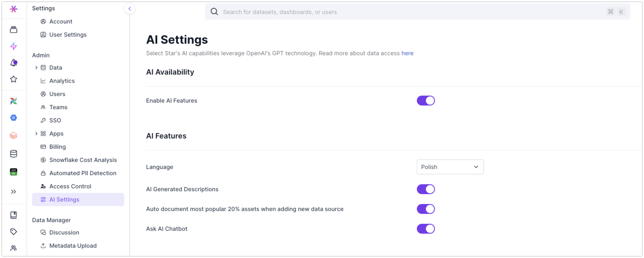Expand the Data tree item chevron
This screenshot has width=644, height=258.
(36, 68)
